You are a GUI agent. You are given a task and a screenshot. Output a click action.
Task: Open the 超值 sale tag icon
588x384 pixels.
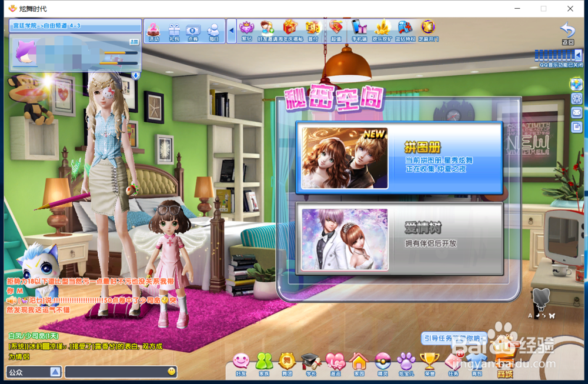(x=336, y=31)
